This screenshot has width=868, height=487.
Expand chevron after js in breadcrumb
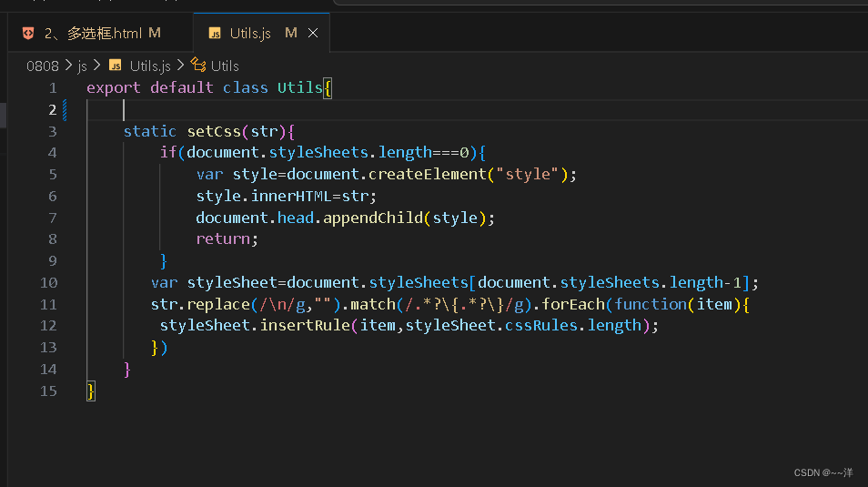96,66
